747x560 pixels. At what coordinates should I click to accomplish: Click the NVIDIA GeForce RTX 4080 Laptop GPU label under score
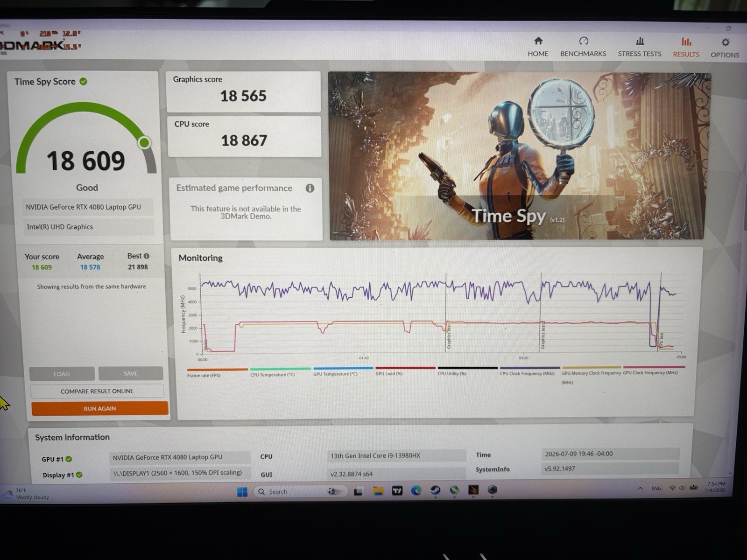(x=88, y=207)
